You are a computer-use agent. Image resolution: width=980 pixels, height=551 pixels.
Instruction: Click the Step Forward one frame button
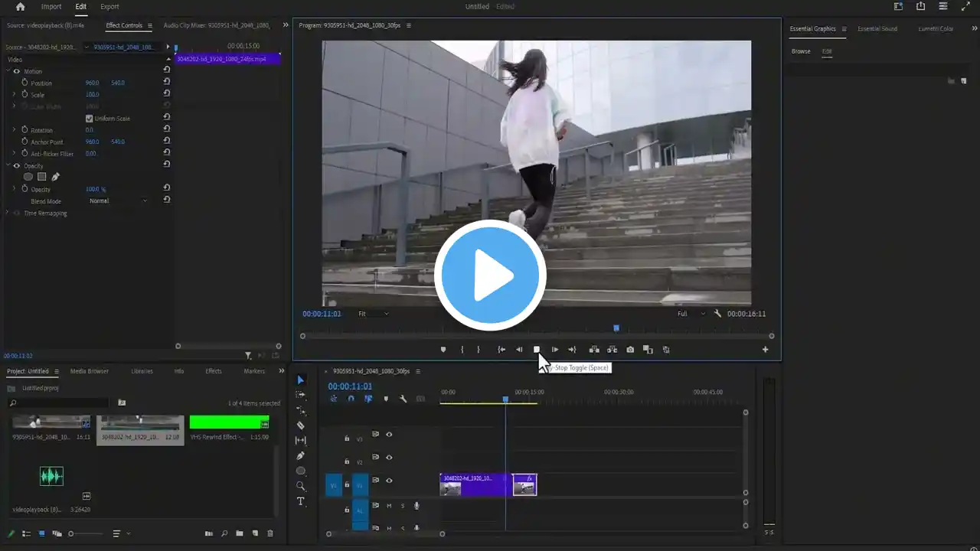tap(554, 350)
